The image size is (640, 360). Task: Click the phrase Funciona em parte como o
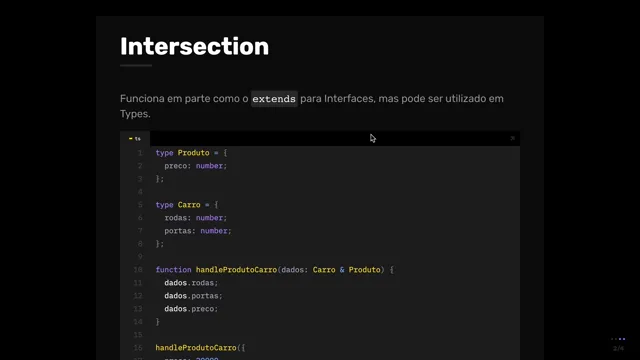coord(184,99)
